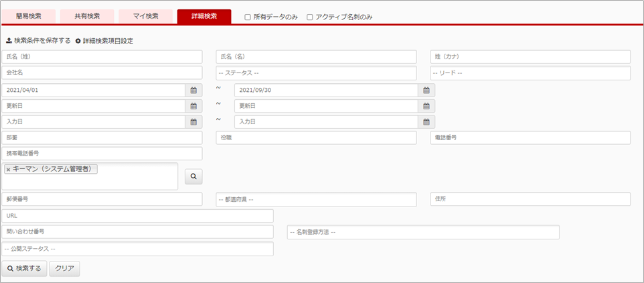Click the クリア button
Viewport: 644px width, 283px height.
coord(64,269)
